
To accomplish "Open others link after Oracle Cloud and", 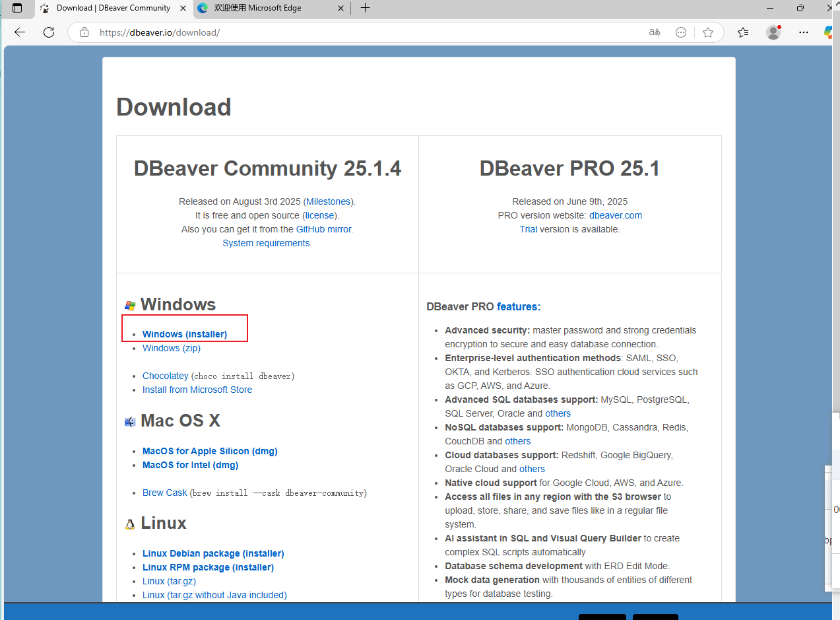I will [x=532, y=469].
